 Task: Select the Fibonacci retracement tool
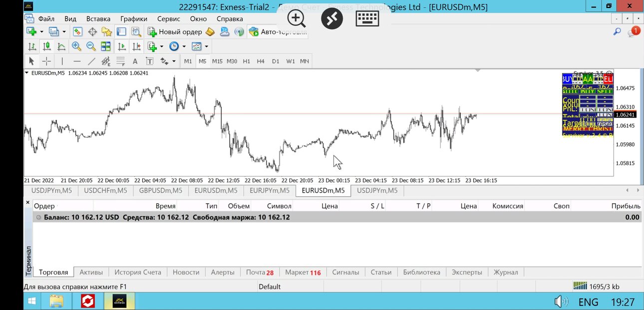point(120,61)
